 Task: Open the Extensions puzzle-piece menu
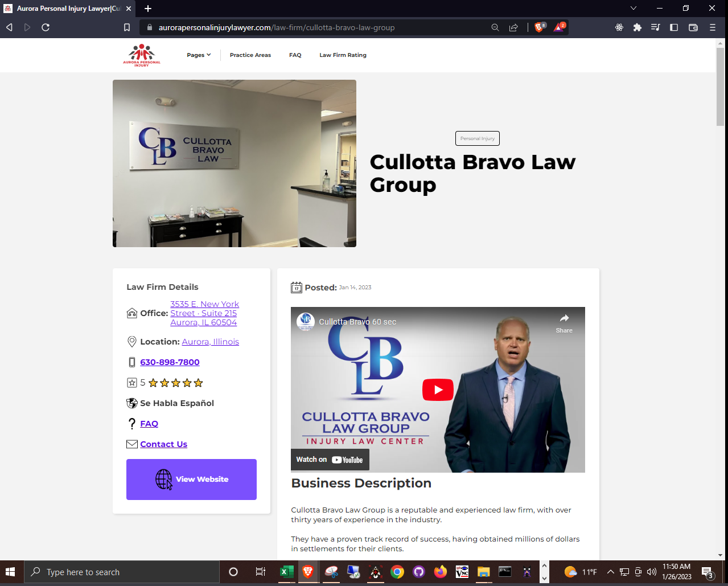coord(637,27)
